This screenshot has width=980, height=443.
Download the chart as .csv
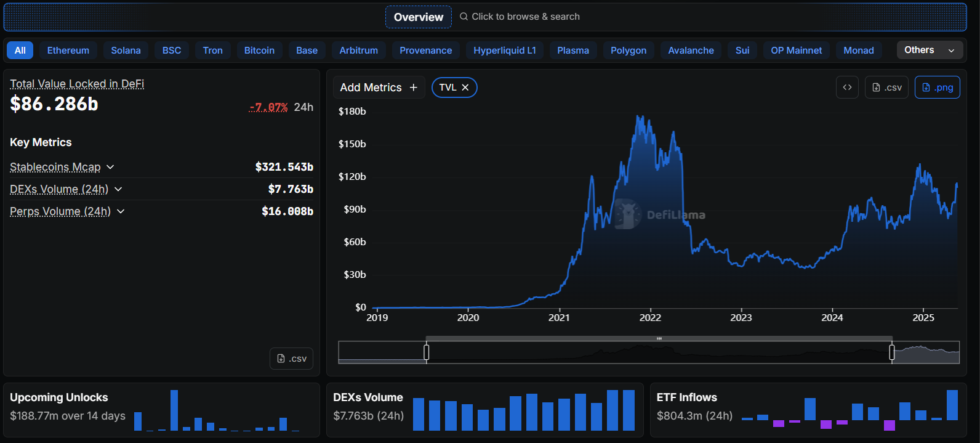click(886, 87)
